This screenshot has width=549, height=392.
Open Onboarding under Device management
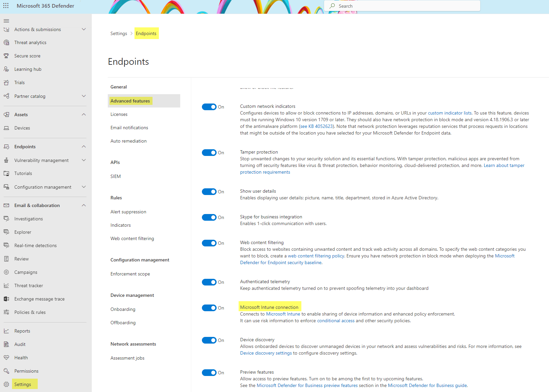pos(123,309)
